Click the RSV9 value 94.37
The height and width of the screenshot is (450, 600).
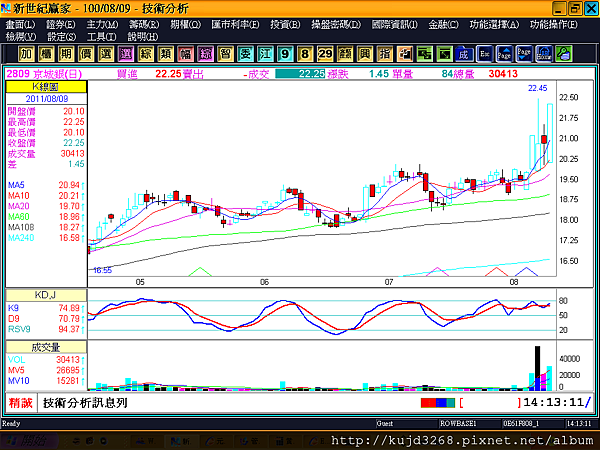pyautogui.click(x=69, y=329)
